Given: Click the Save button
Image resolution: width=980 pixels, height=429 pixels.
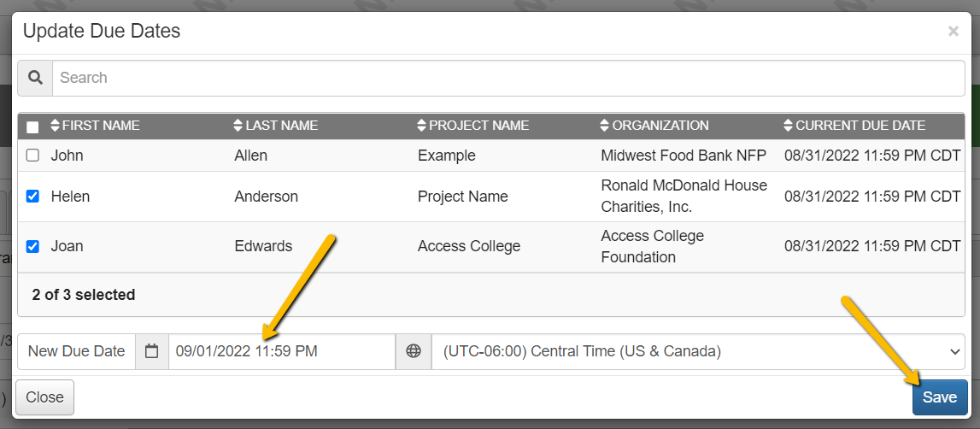Looking at the screenshot, I should [x=940, y=397].
